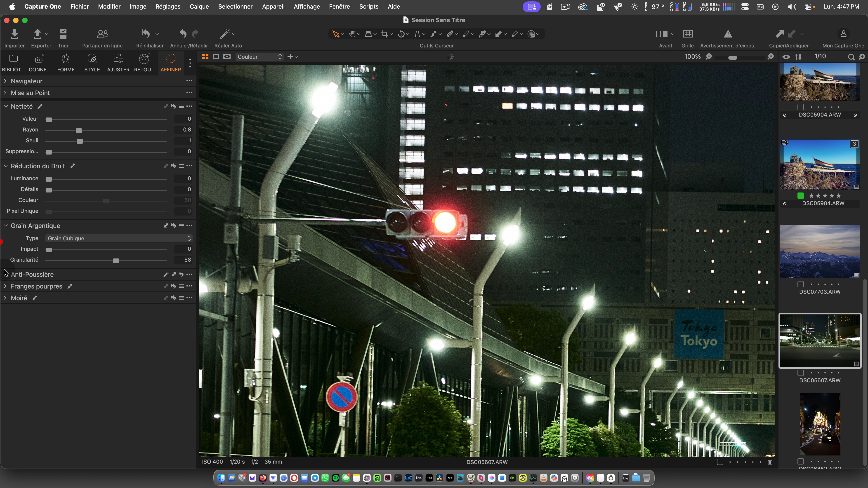
Task: Select the Crop cursor tool
Action: tap(385, 34)
